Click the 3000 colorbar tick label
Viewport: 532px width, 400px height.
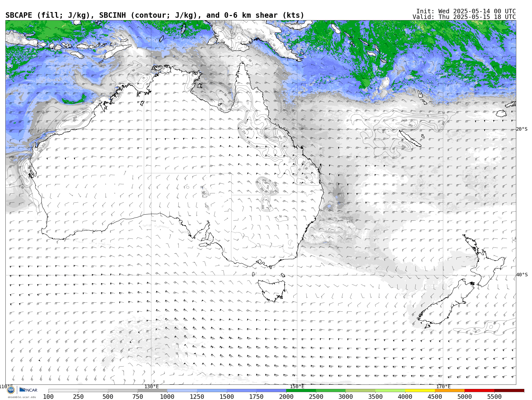(x=346, y=397)
